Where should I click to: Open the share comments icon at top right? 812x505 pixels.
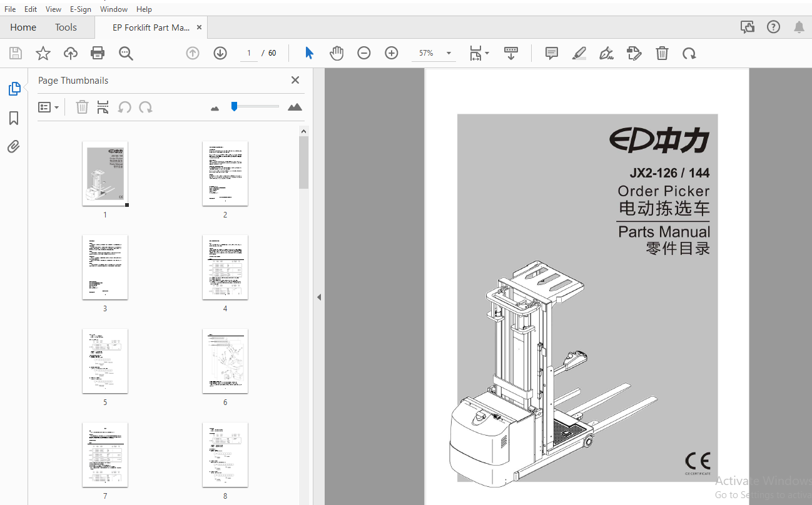(748, 27)
